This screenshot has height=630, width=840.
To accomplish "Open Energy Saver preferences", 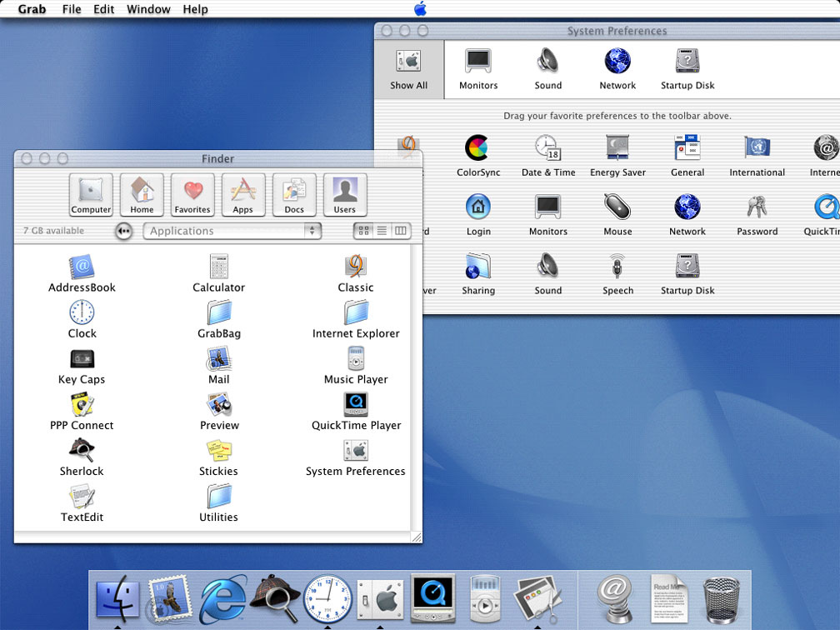I will pyautogui.click(x=617, y=155).
